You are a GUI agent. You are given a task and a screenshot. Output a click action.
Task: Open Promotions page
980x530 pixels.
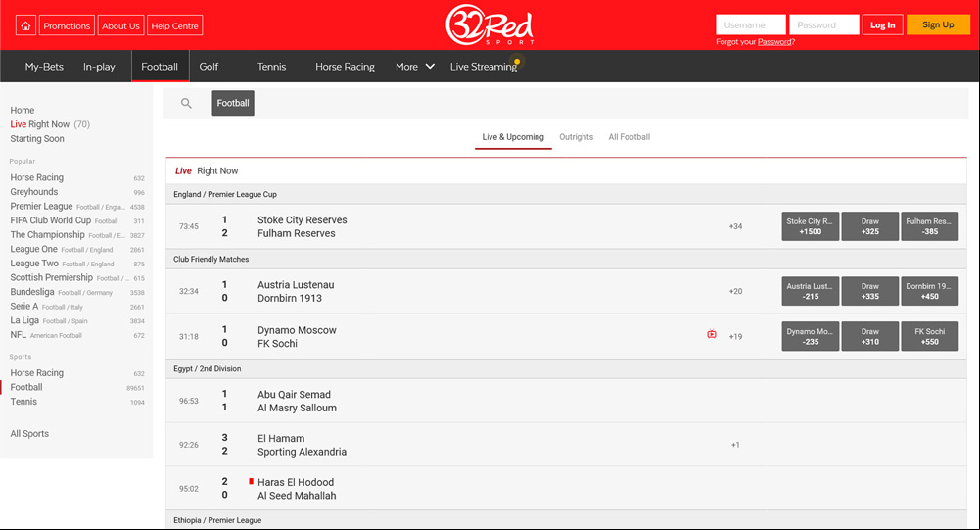point(67,25)
